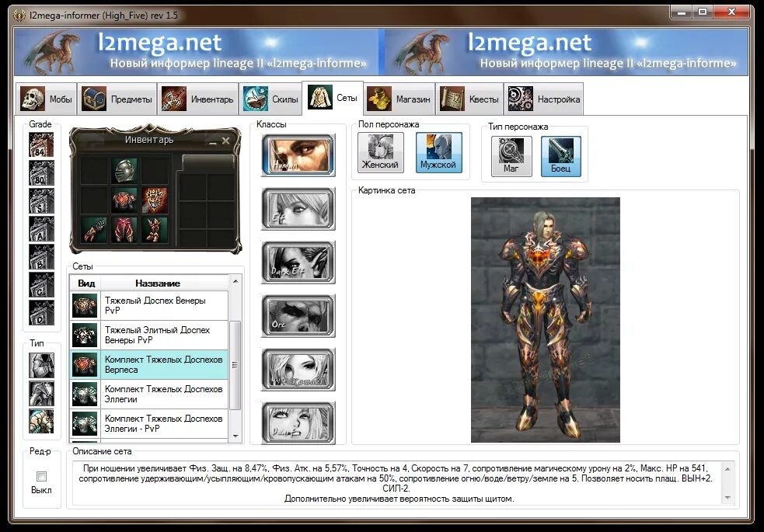
Task: Select the grade 84 armor icon
Action: [x=41, y=144]
